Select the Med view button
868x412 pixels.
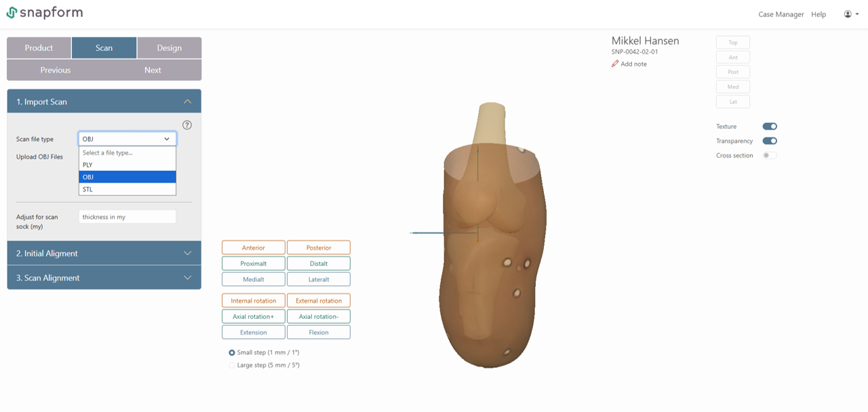(733, 87)
